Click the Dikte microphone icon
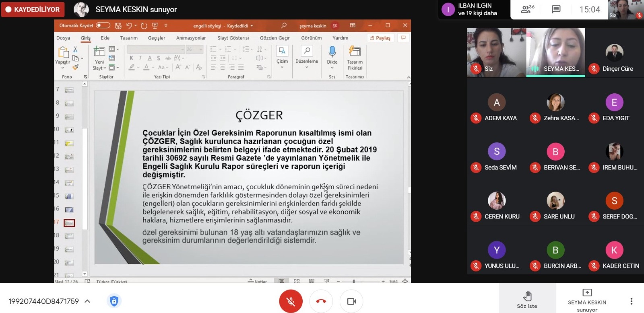 tap(332, 51)
